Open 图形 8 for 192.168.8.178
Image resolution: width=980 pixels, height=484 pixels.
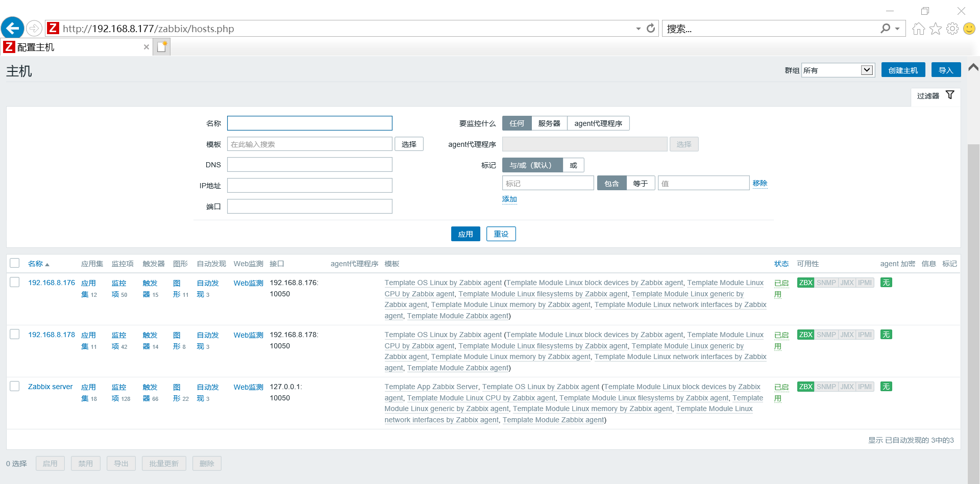click(179, 341)
